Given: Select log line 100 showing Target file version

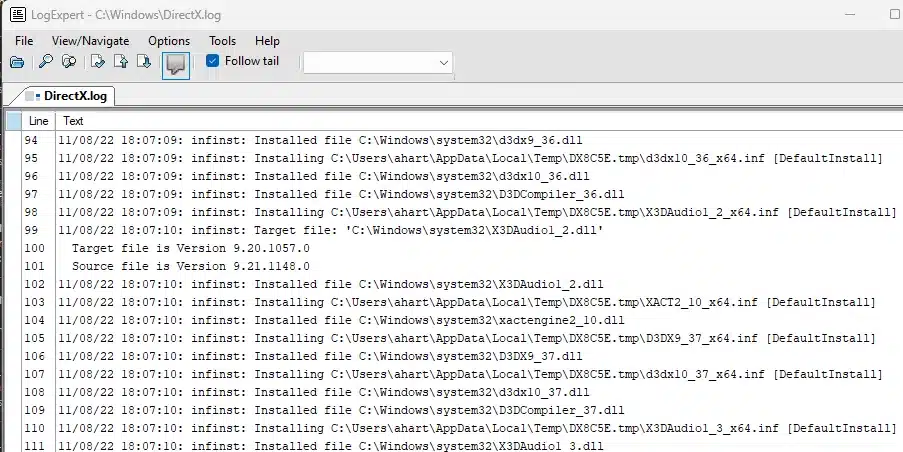Looking at the screenshot, I should 190,248.
